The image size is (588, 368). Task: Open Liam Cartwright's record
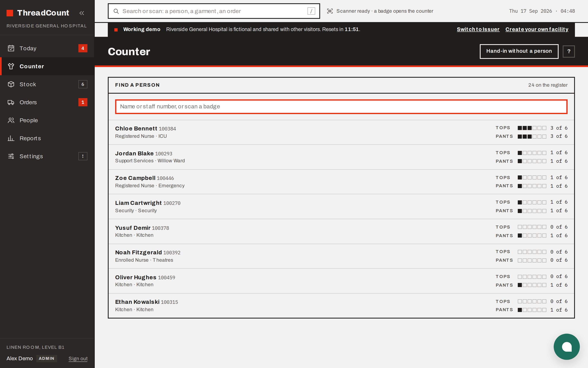(341, 207)
